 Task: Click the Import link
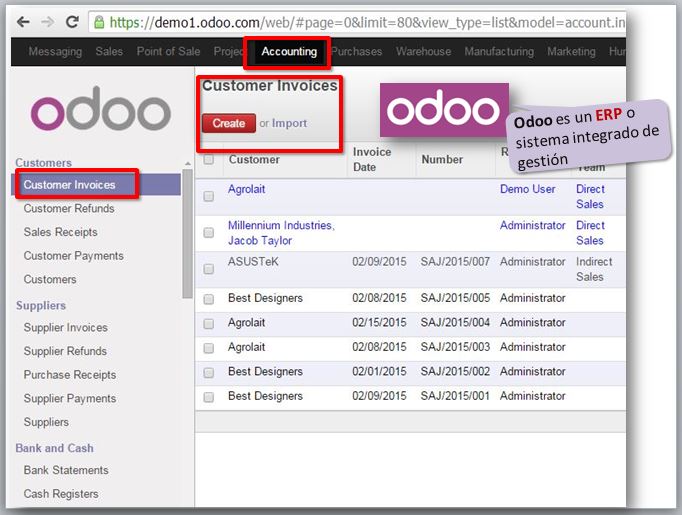(289, 124)
